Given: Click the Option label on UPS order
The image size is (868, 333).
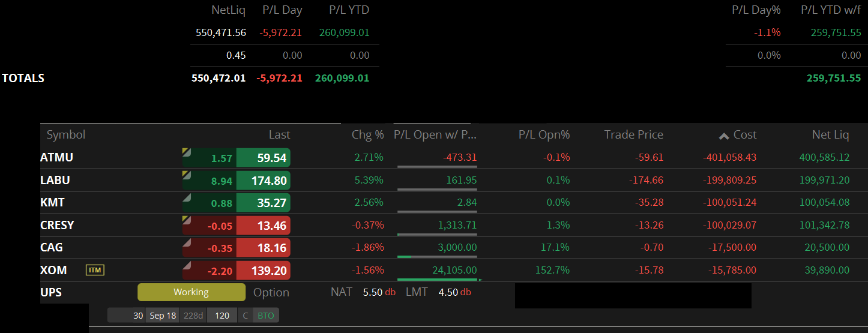Looking at the screenshot, I should [271, 292].
